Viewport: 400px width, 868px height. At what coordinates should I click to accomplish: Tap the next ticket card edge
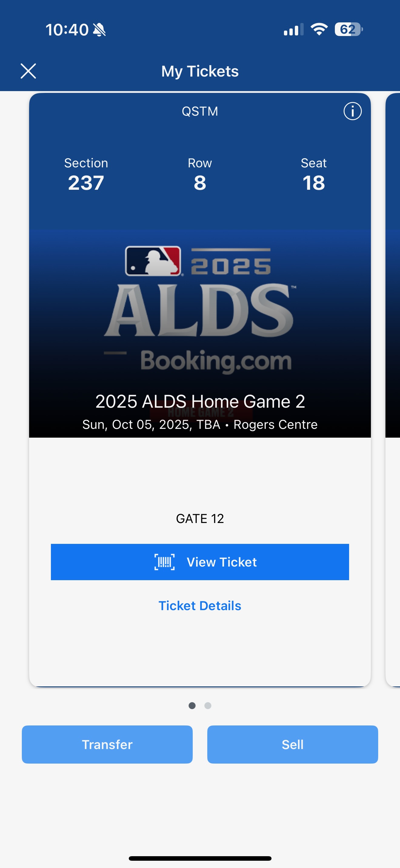click(393, 387)
